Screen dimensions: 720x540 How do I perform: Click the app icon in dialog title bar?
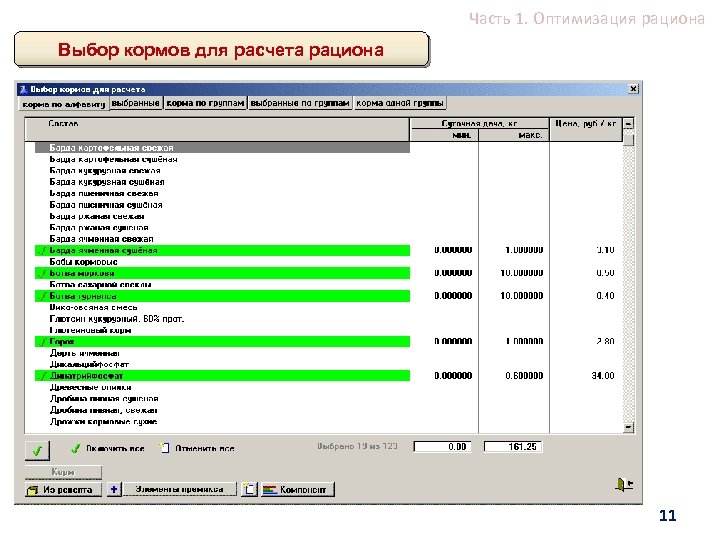23,90
